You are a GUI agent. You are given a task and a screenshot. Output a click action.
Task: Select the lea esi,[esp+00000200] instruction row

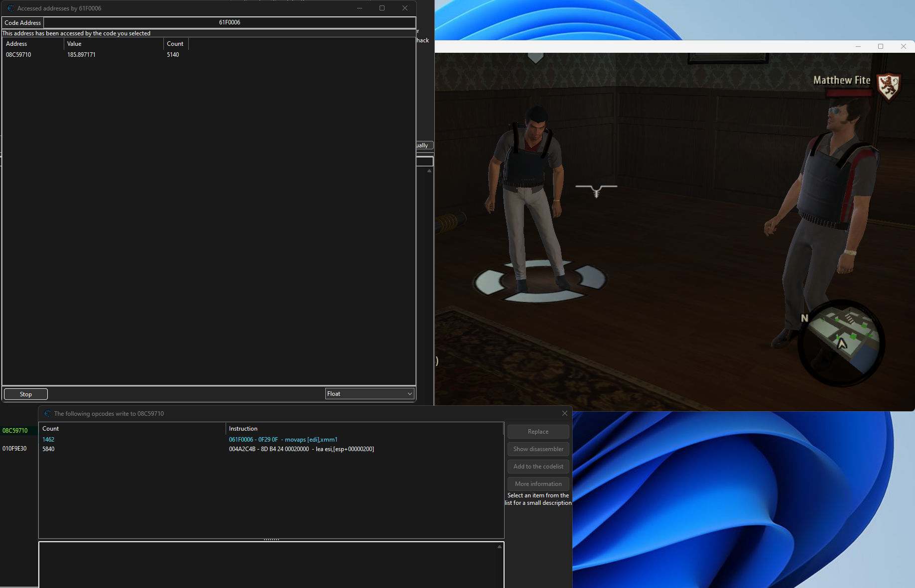pos(301,449)
